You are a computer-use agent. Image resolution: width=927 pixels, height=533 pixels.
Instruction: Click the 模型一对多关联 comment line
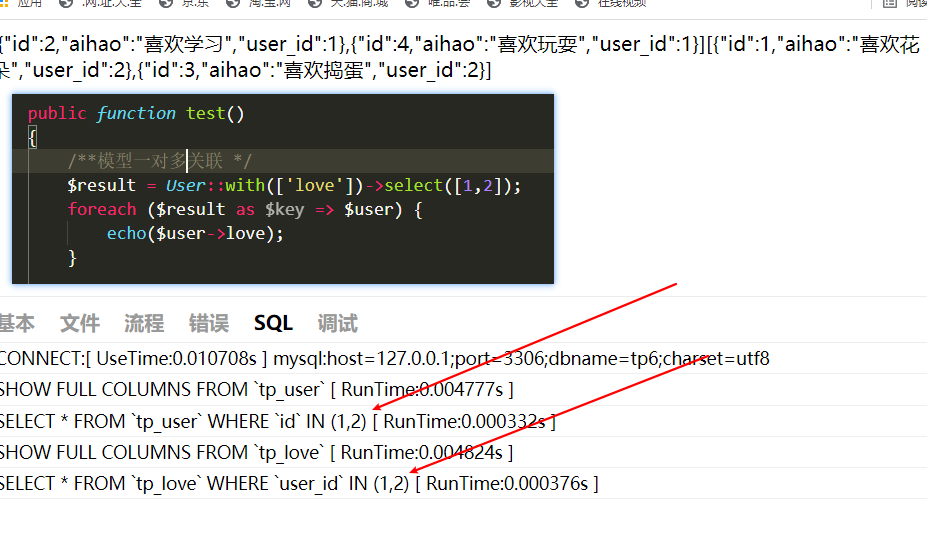coord(160,161)
